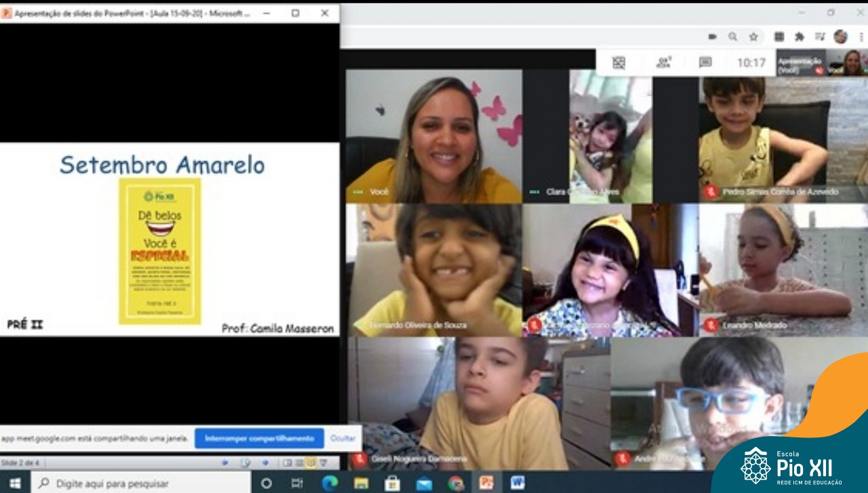This screenshot has width=868, height=493.
Task: Open slide show pen options menu
Action: (245, 463)
